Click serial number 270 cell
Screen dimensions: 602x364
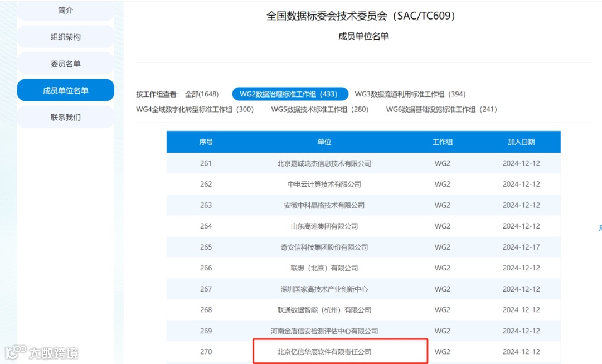(x=206, y=352)
